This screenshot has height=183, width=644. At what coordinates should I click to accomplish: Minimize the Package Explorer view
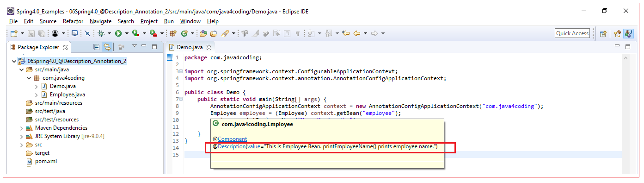(x=144, y=45)
